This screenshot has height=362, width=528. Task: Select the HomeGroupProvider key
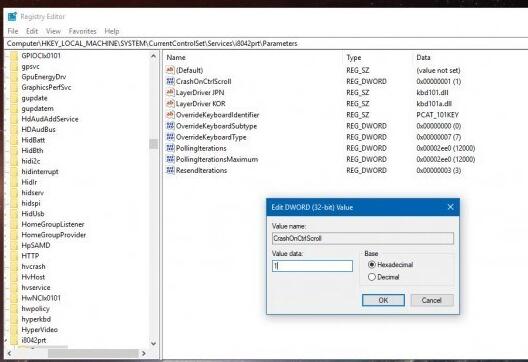point(54,235)
